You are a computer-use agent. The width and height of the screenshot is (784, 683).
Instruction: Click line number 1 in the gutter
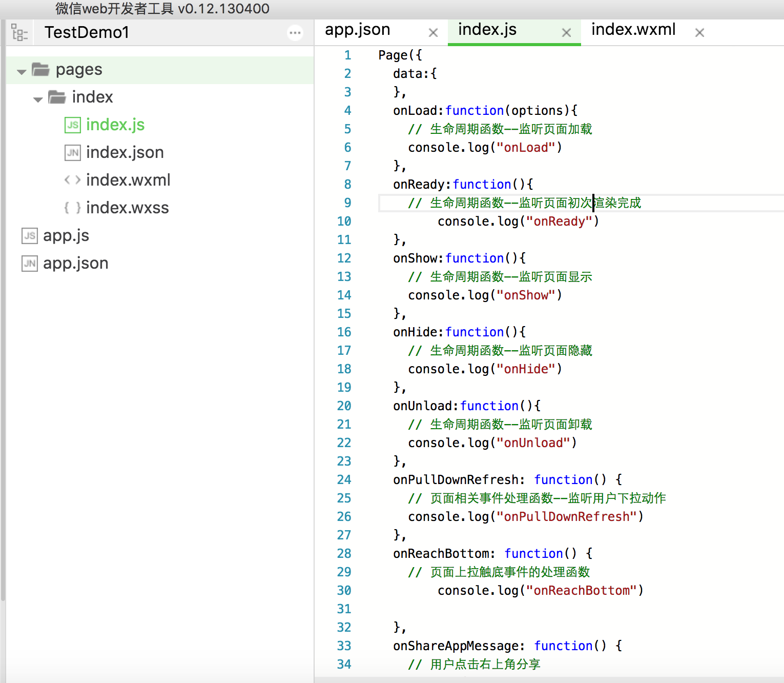point(347,55)
